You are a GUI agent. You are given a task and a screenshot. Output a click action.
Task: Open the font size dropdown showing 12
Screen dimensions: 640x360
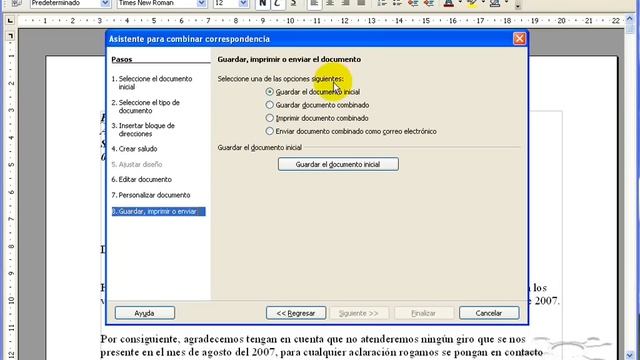tap(243, 4)
